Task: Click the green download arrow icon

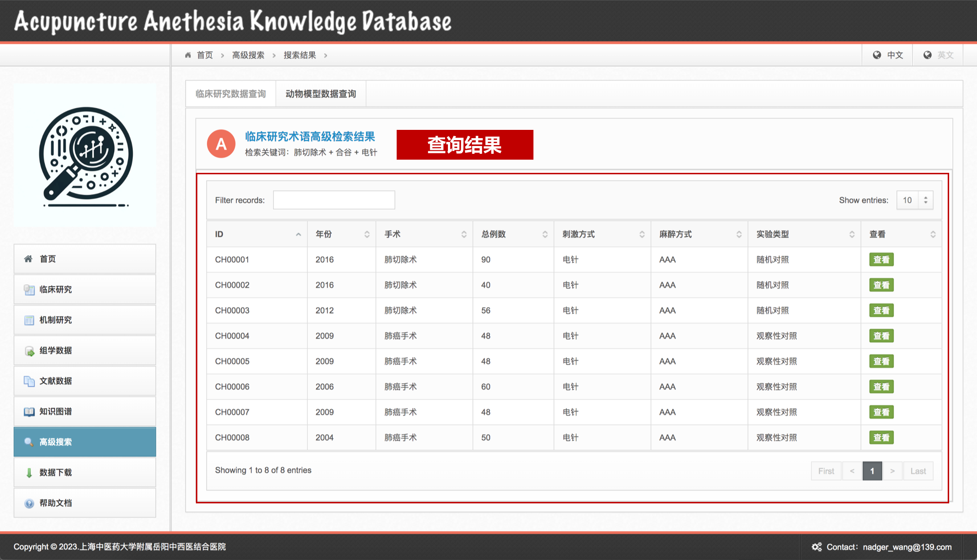Action: (x=29, y=473)
